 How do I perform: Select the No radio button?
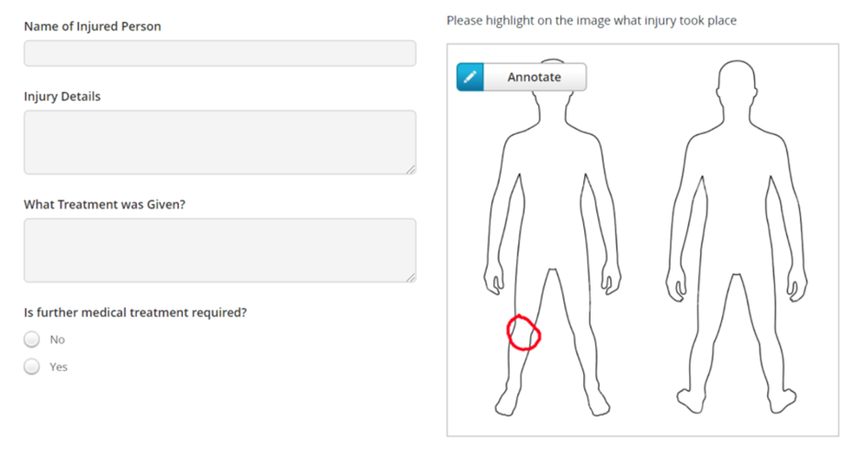(32, 339)
